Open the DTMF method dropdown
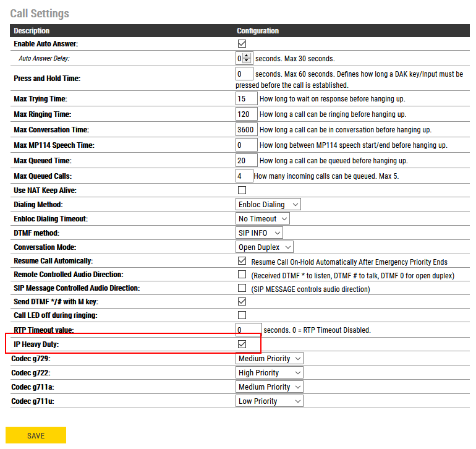 click(260, 233)
